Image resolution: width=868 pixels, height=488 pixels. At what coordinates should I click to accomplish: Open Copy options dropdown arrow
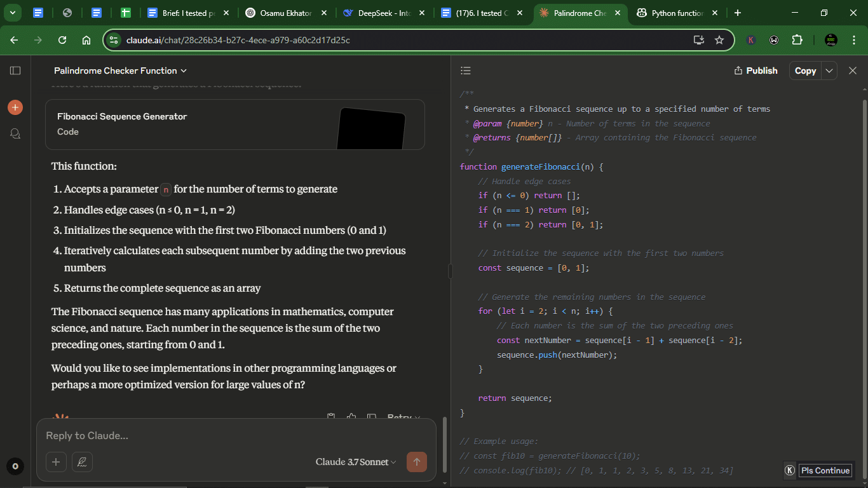pos(829,71)
